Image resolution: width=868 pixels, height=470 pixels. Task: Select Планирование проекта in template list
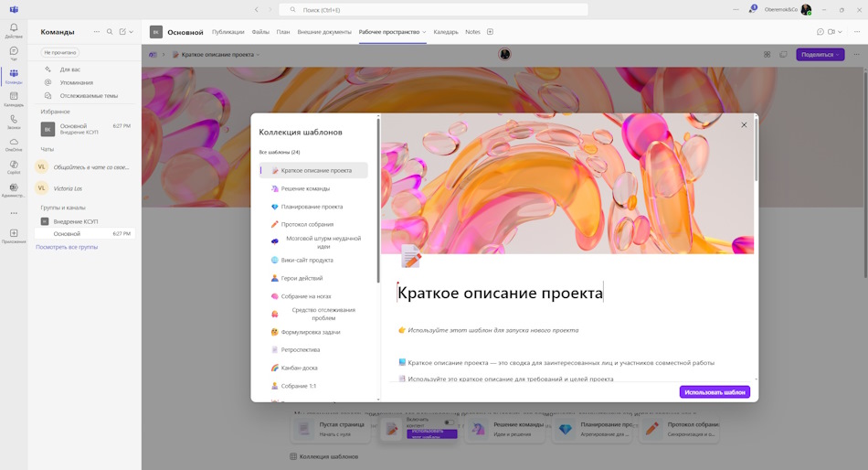point(312,207)
